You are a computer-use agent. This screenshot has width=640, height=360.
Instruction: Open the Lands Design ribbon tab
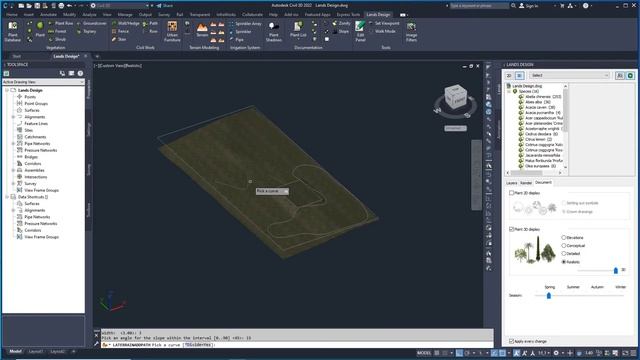[x=378, y=15]
